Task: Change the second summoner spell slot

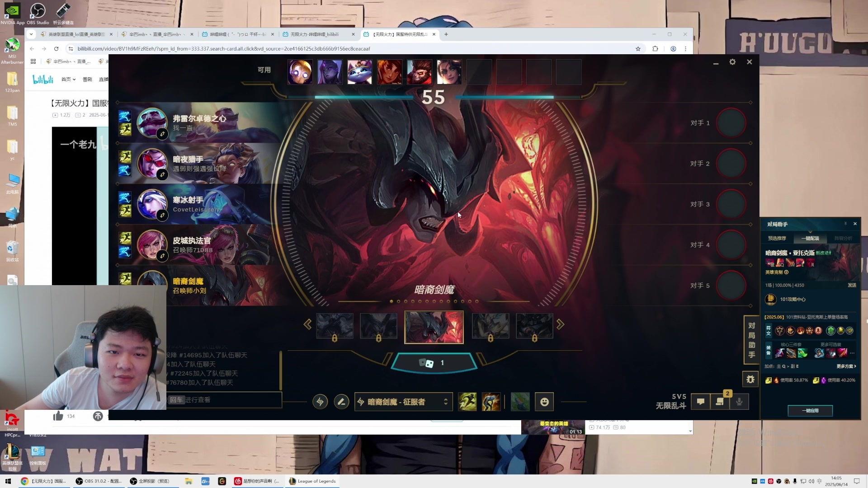Action: (491, 402)
